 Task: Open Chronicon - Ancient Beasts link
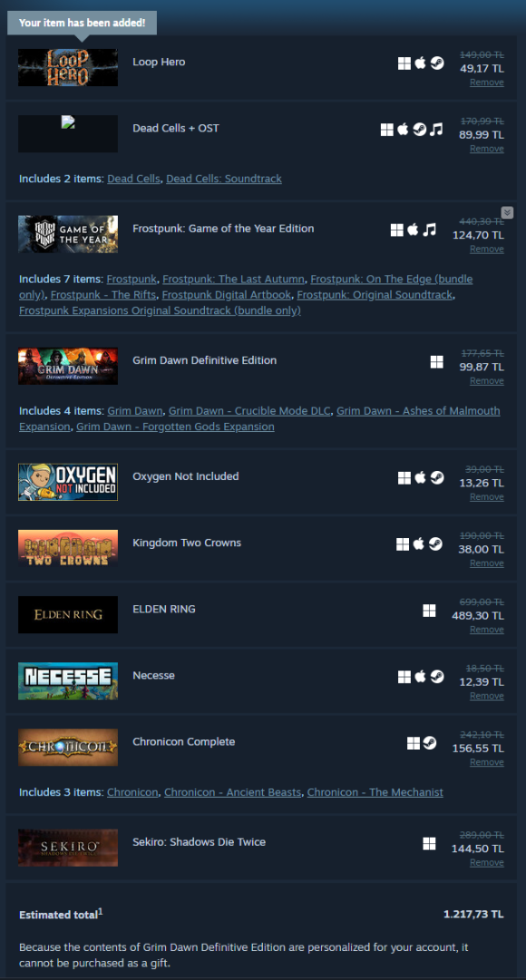pyautogui.click(x=232, y=792)
